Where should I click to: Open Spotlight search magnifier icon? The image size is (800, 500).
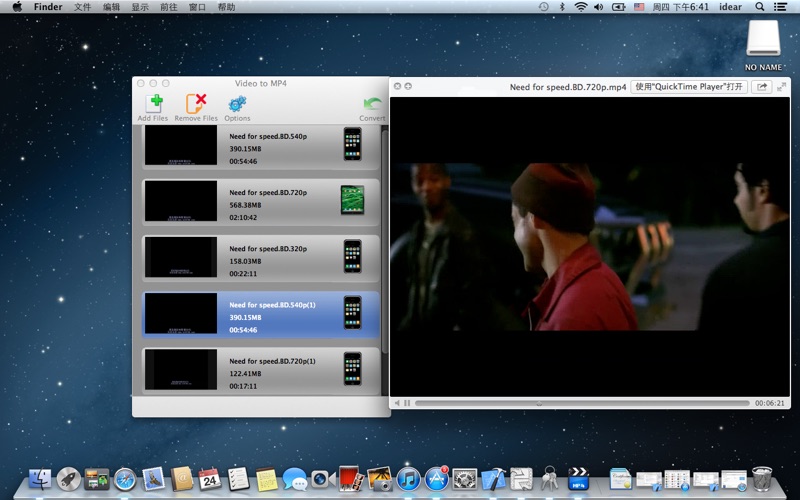click(760, 7)
